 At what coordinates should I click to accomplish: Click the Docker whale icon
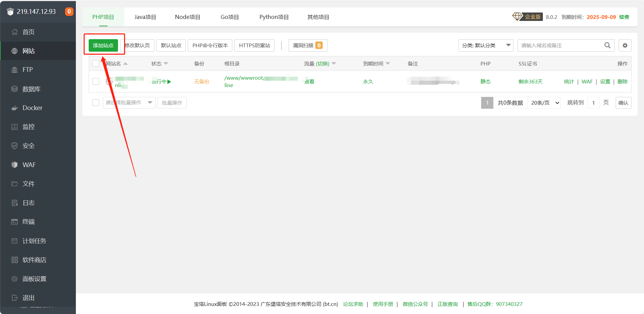click(14, 108)
